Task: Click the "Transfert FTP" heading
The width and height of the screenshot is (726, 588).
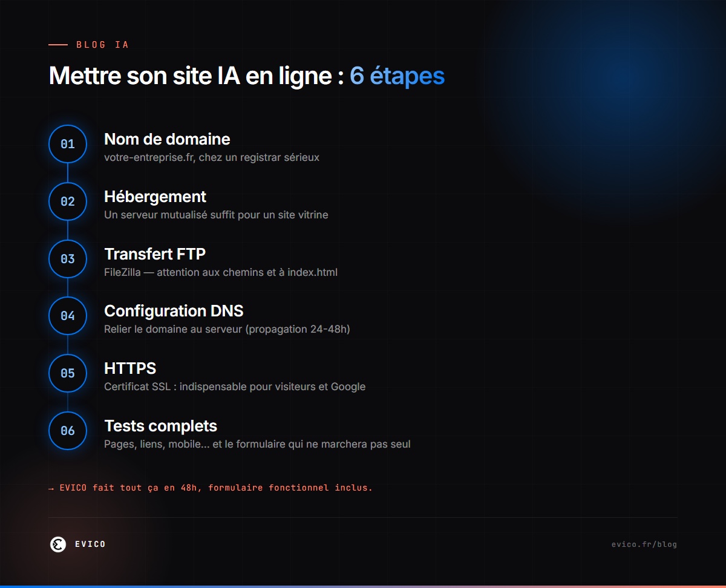Action: pos(155,254)
